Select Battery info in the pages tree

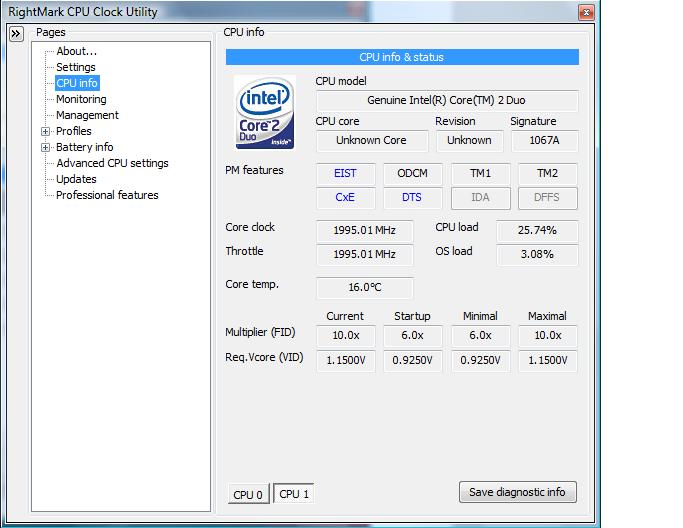pyautogui.click(x=85, y=147)
